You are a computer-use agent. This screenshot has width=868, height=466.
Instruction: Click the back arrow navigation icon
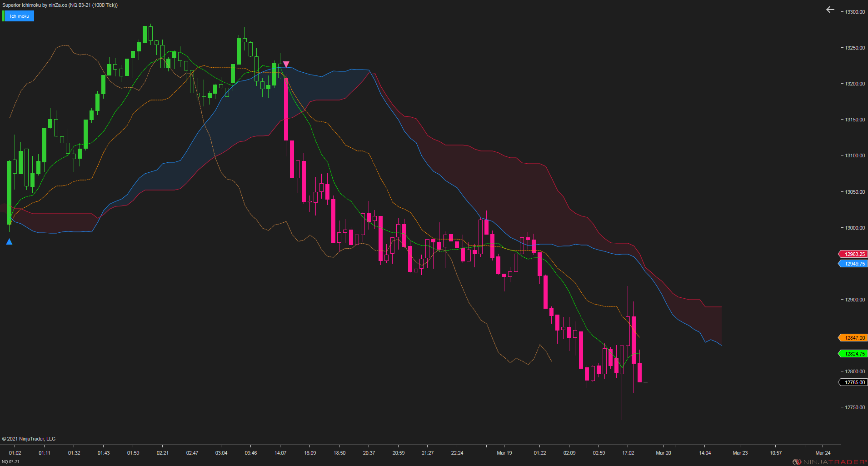[829, 9]
